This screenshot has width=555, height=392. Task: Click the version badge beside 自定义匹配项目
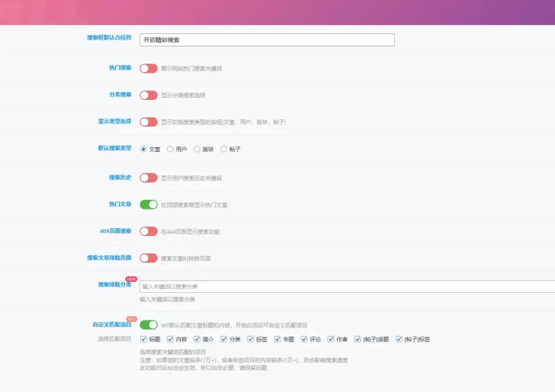point(132,319)
